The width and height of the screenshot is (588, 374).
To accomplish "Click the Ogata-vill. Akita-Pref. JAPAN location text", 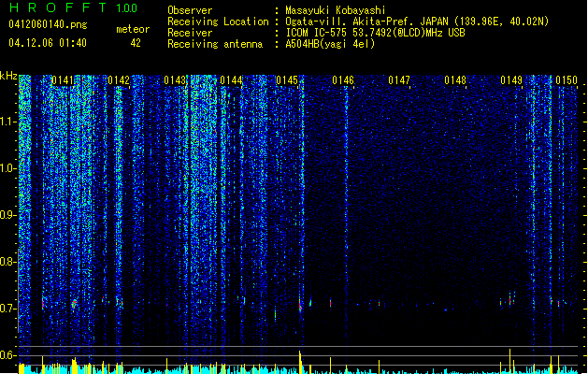I will tap(417, 22).
